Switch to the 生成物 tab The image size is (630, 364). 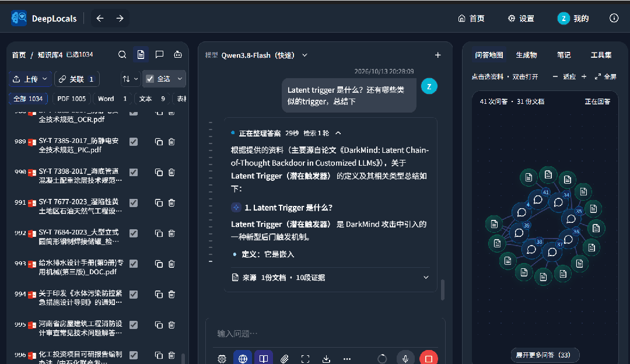pos(526,55)
